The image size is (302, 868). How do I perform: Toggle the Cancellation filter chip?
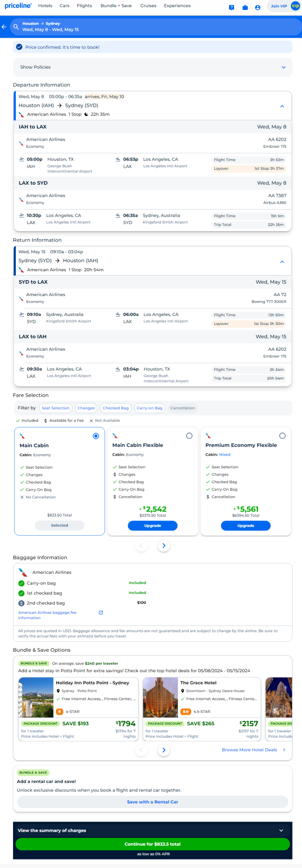click(183, 408)
